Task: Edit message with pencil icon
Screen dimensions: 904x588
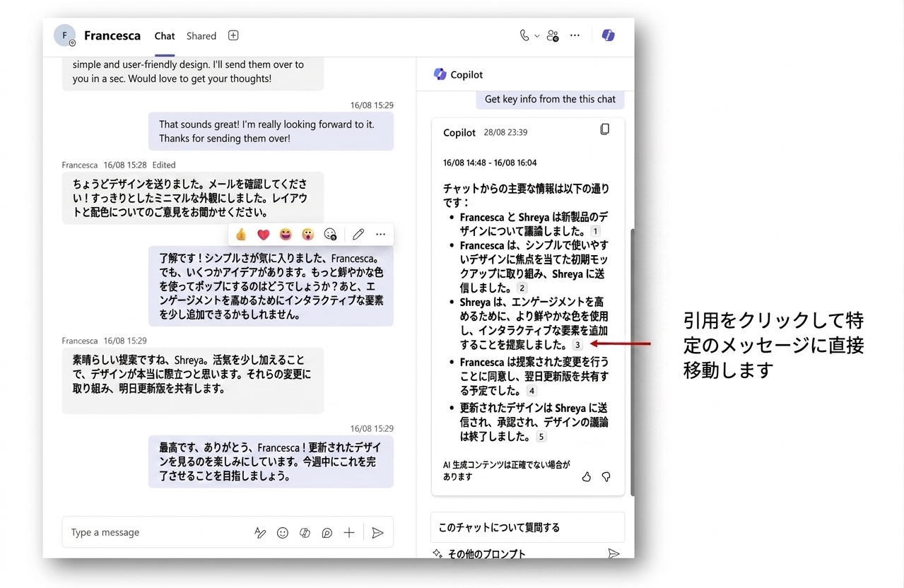Action: point(358,235)
